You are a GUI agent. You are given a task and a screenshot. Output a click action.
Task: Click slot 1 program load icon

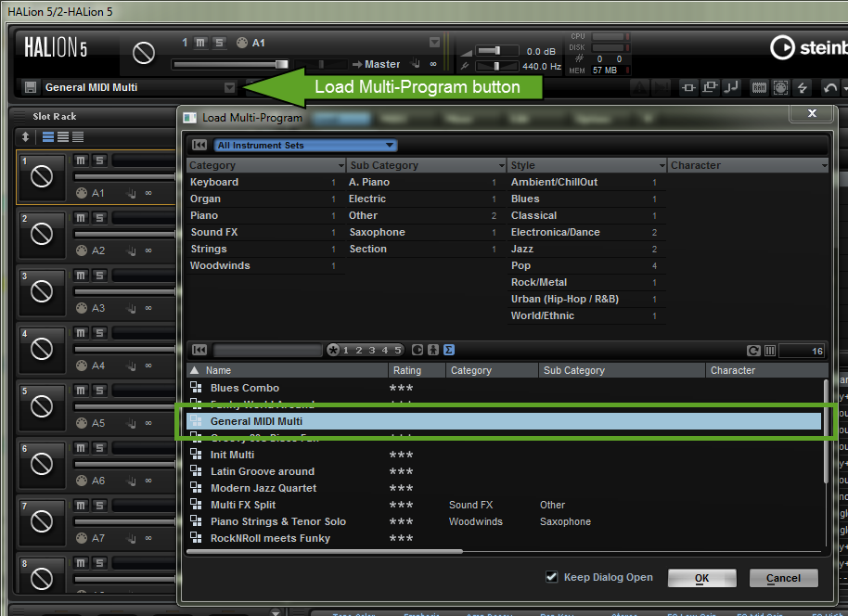point(42,176)
